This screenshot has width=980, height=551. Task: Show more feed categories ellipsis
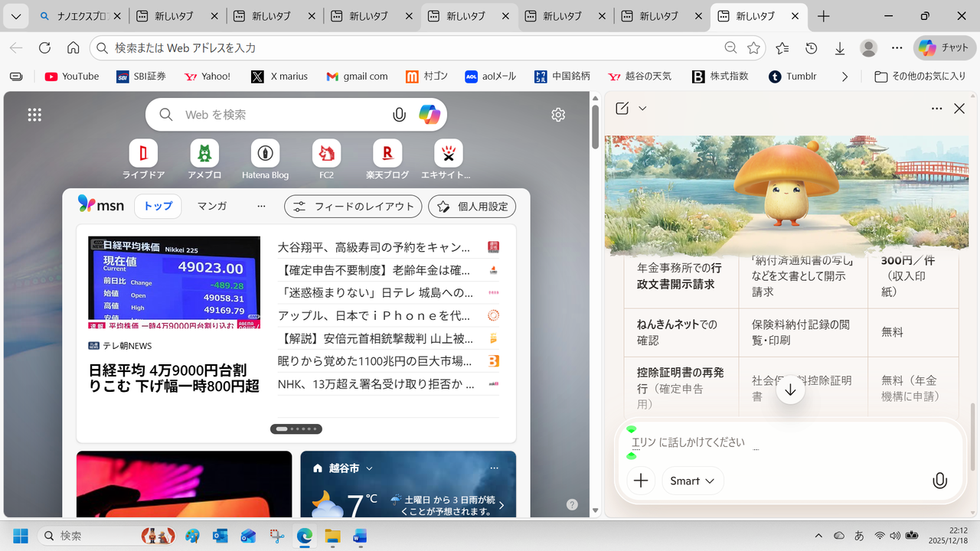click(x=261, y=206)
